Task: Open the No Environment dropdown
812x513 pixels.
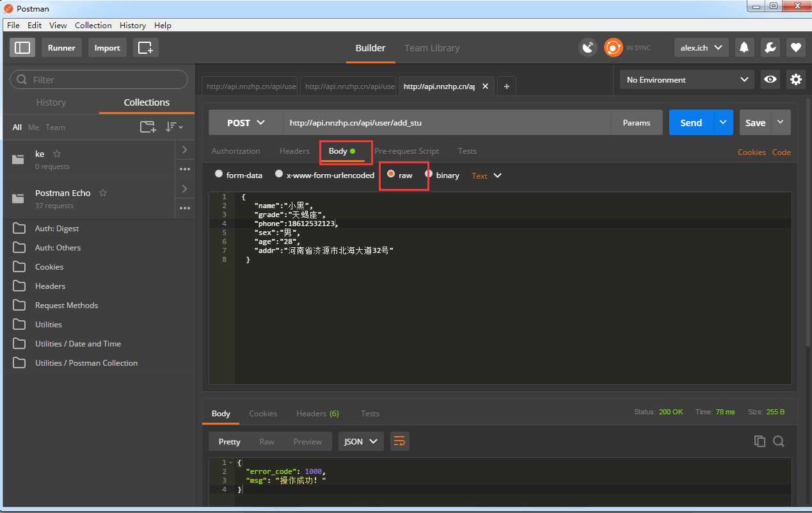Action: coord(687,79)
